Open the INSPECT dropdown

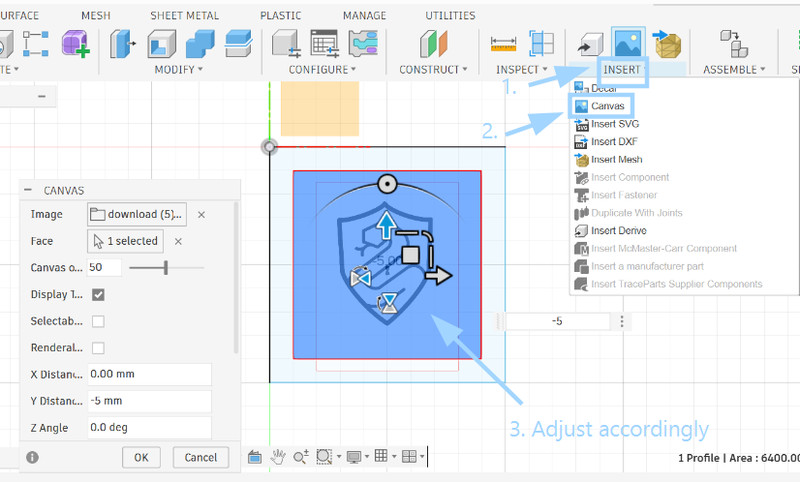(522, 69)
